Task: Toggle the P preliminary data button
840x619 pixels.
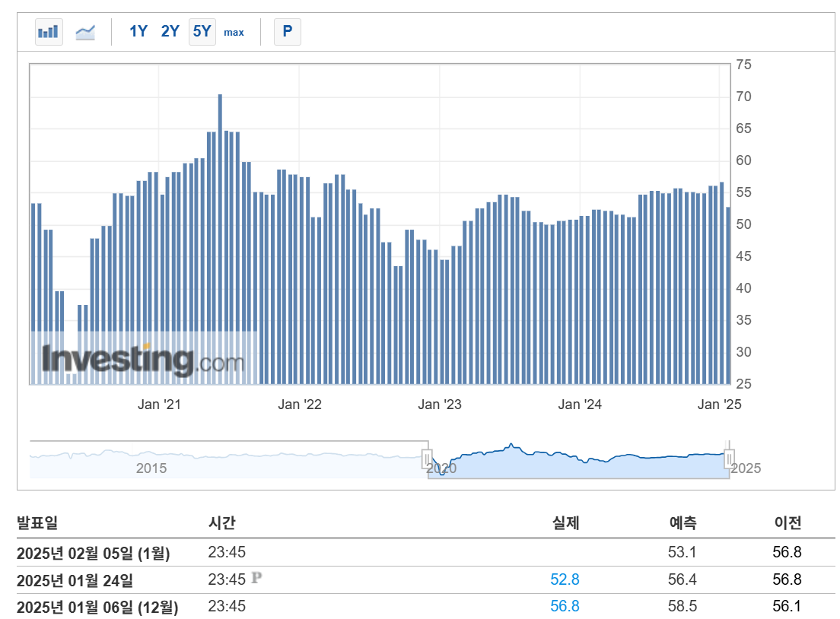Action: [287, 32]
